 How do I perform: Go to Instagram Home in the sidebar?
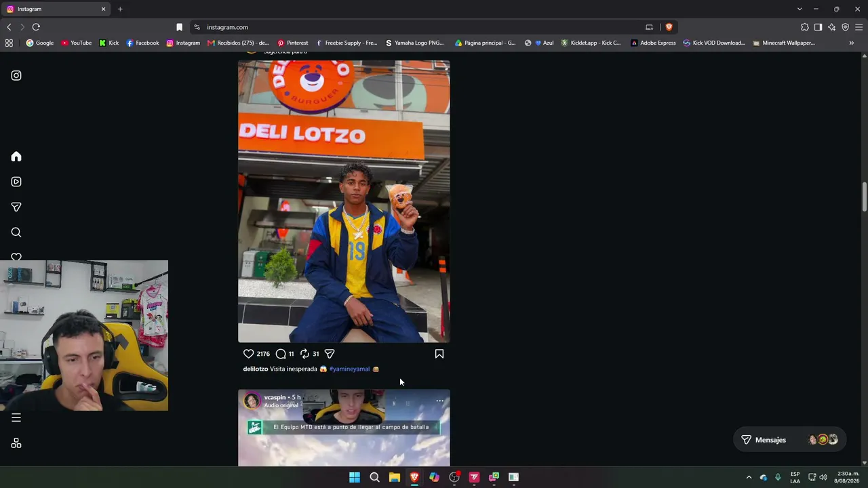(x=16, y=157)
